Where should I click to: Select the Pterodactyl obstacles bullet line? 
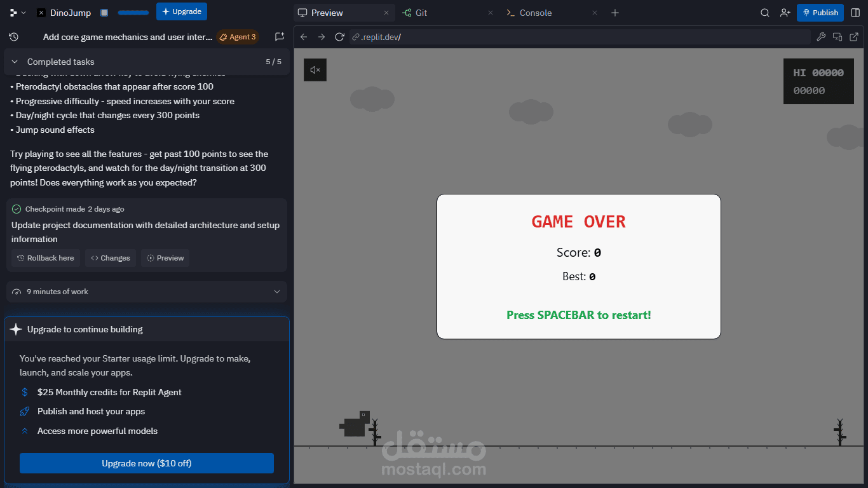[112, 86]
